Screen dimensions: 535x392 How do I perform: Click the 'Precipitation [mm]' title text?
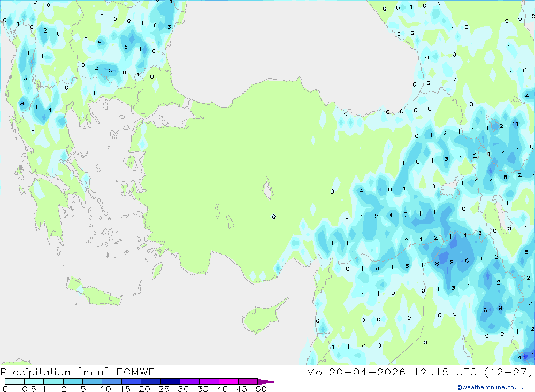pos(55,372)
